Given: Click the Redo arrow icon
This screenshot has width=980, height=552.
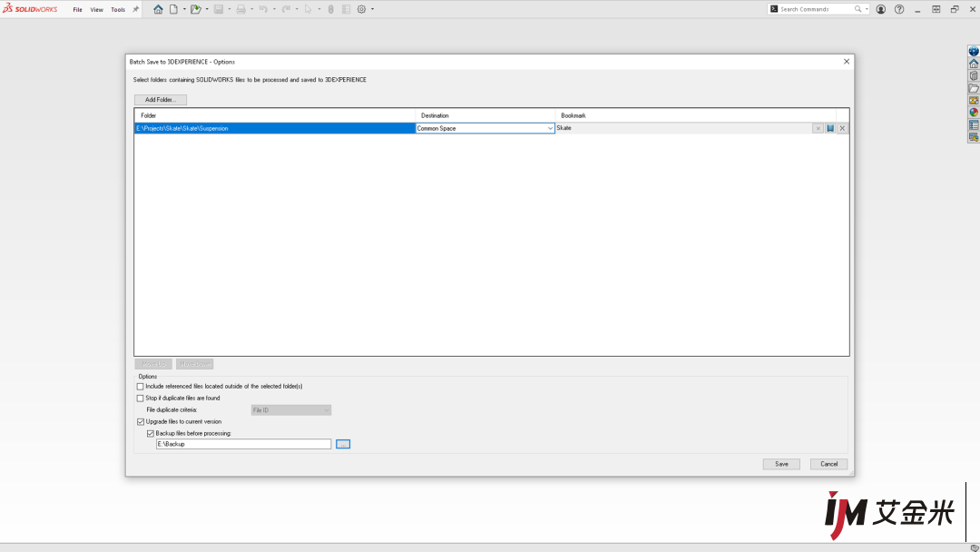Looking at the screenshot, I should coord(286,9).
